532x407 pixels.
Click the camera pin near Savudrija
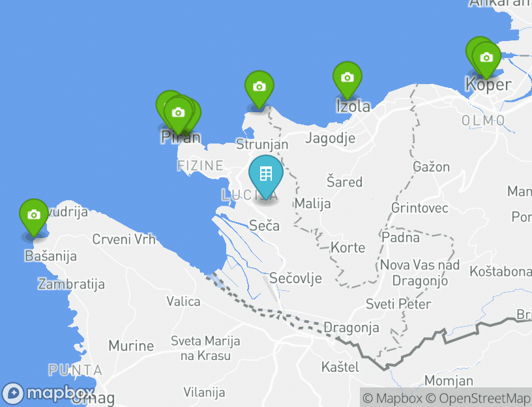coord(34,217)
